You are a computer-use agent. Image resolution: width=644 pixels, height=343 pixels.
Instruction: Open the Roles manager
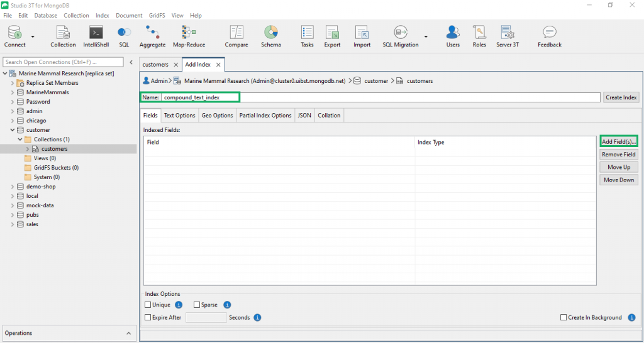click(x=479, y=36)
